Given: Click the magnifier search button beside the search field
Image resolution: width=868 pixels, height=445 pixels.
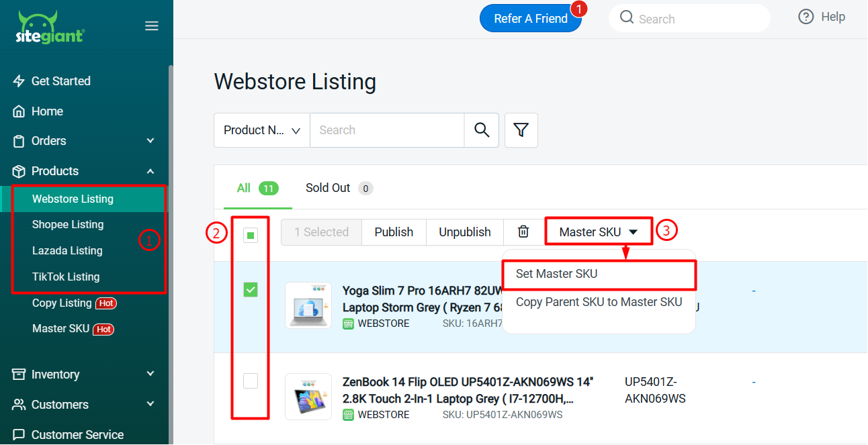Looking at the screenshot, I should point(481,130).
